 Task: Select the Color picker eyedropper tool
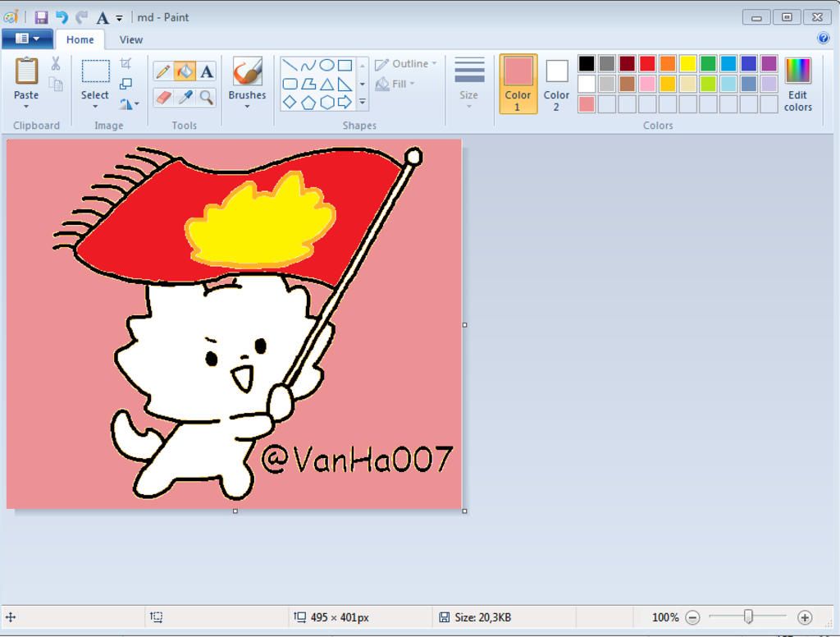(185, 97)
